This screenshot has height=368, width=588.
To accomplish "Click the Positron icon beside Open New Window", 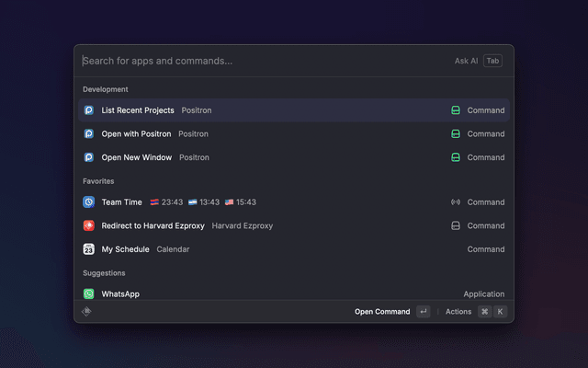I will 89,157.
